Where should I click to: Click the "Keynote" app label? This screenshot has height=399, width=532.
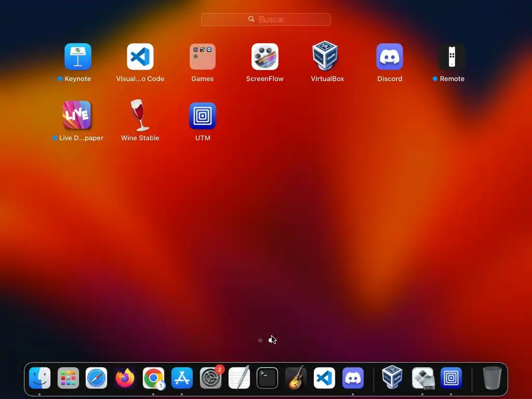(78, 79)
